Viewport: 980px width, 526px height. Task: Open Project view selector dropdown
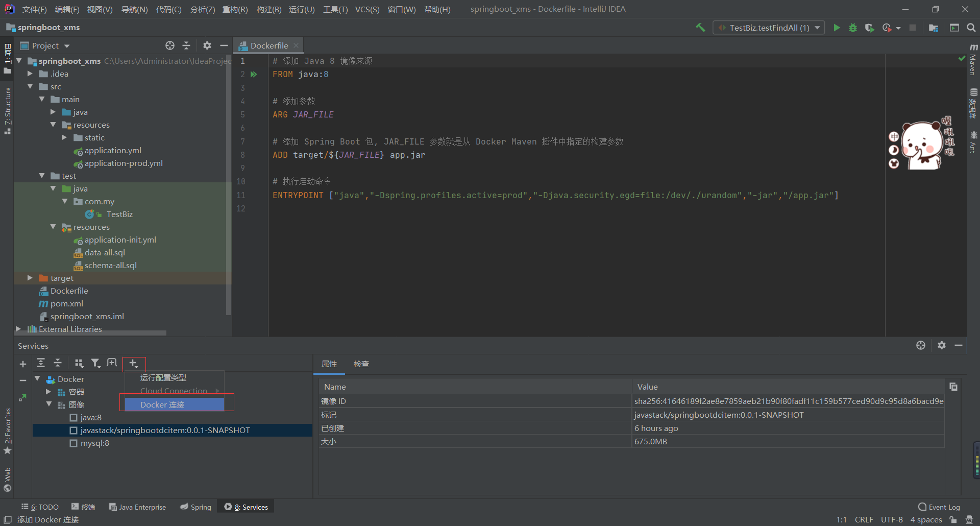[x=45, y=45]
